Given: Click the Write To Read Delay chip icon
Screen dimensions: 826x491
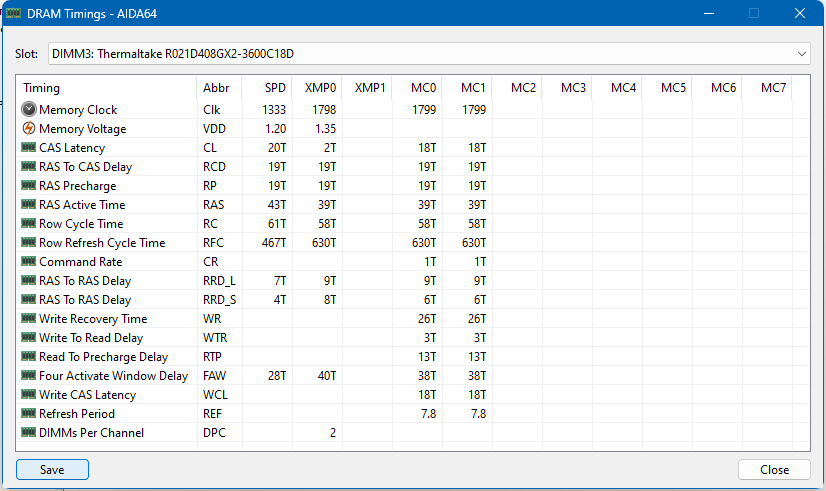Looking at the screenshot, I should click(28, 337).
